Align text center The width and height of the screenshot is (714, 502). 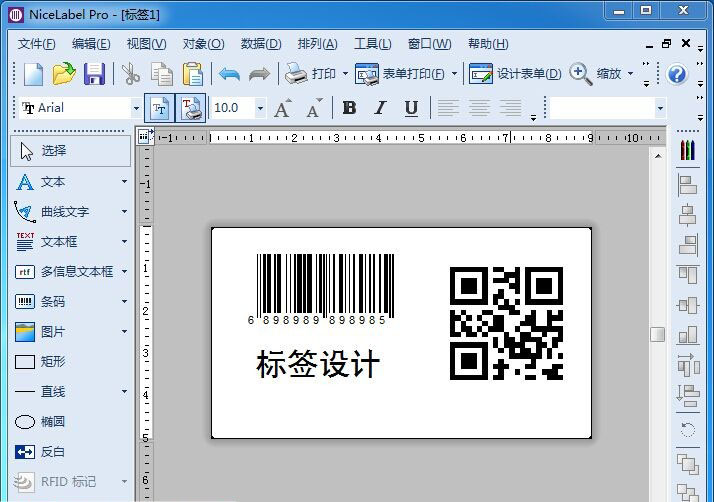479,108
